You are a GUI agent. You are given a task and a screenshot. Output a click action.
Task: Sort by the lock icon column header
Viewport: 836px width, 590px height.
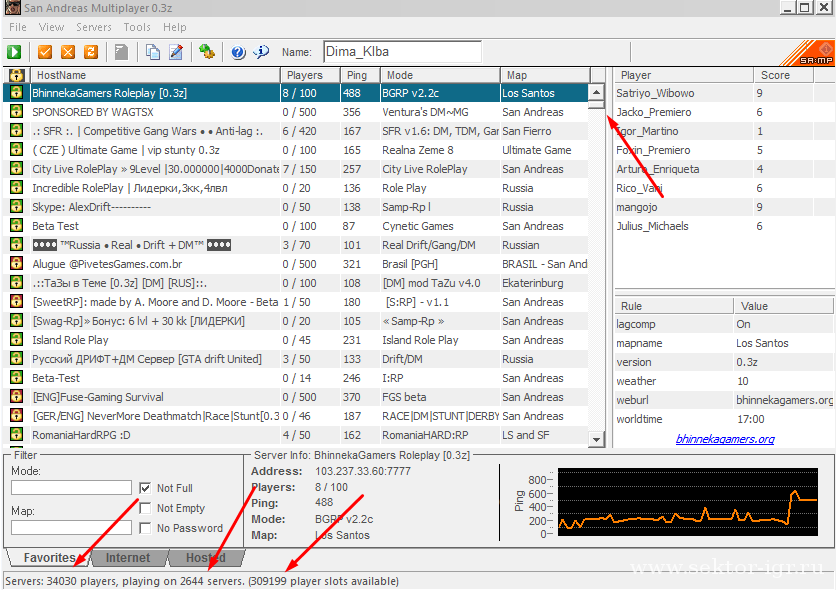[17, 75]
